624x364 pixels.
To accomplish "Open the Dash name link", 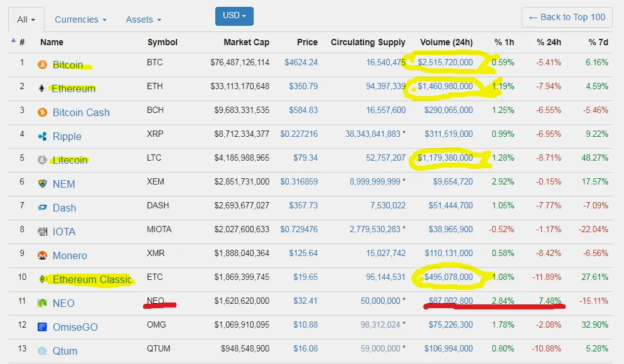I will click(x=64, y=208).
